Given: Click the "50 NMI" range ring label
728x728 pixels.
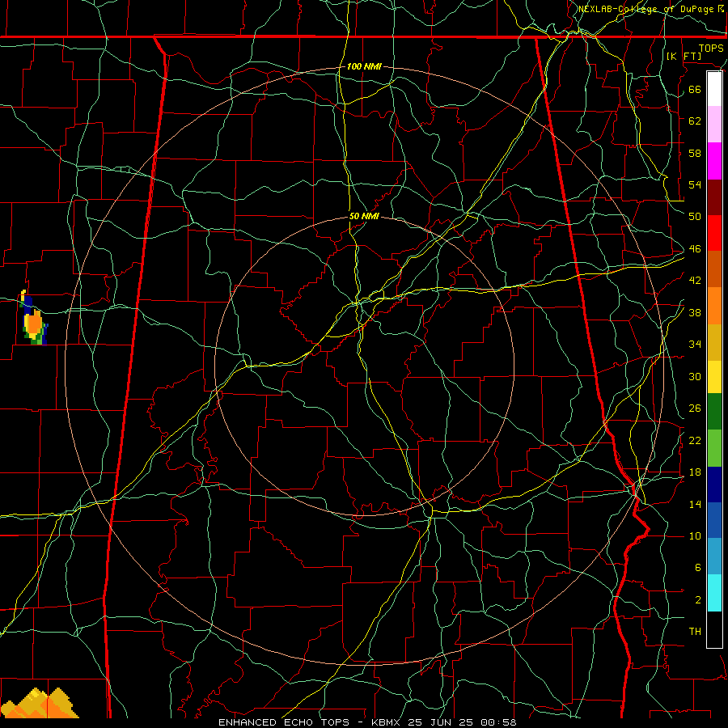Looking at the screenshot, I should point(364,216).
